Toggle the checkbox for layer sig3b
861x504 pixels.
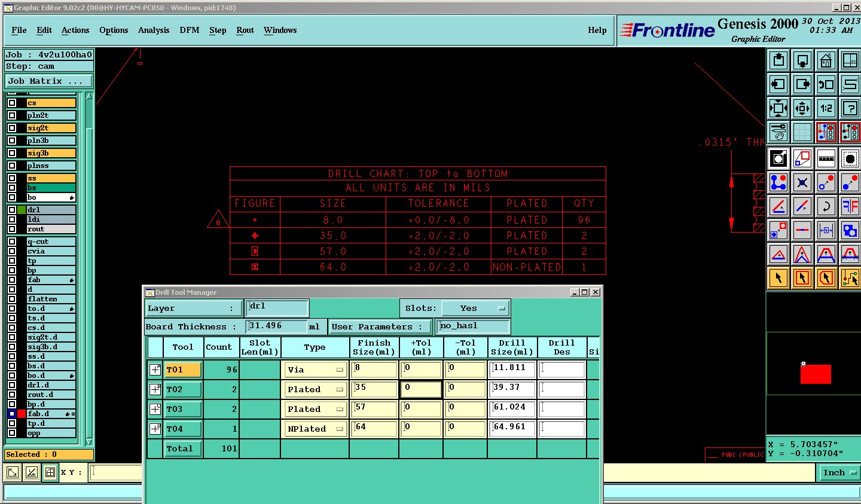click(x=11, y=153)
